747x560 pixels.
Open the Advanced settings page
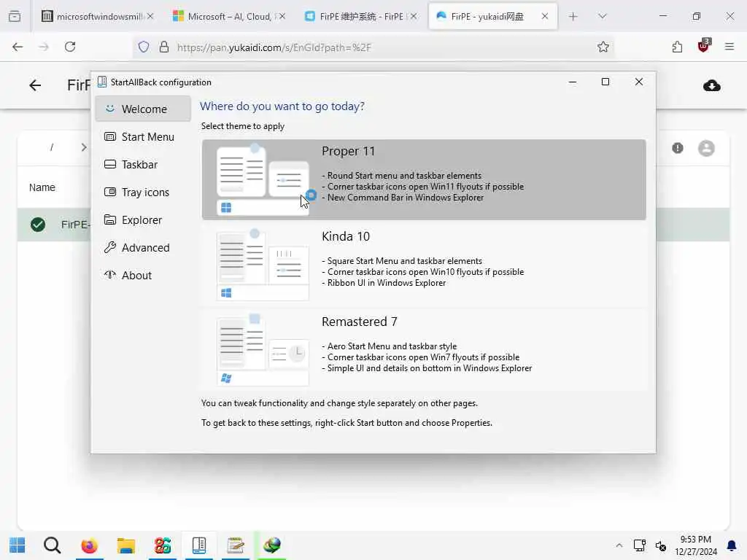coord(143,247)
